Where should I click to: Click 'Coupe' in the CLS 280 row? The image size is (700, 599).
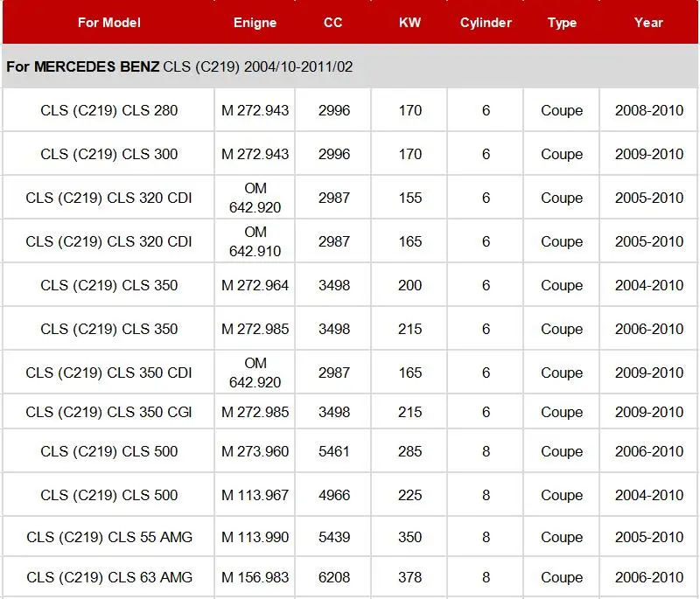(562, 110)
